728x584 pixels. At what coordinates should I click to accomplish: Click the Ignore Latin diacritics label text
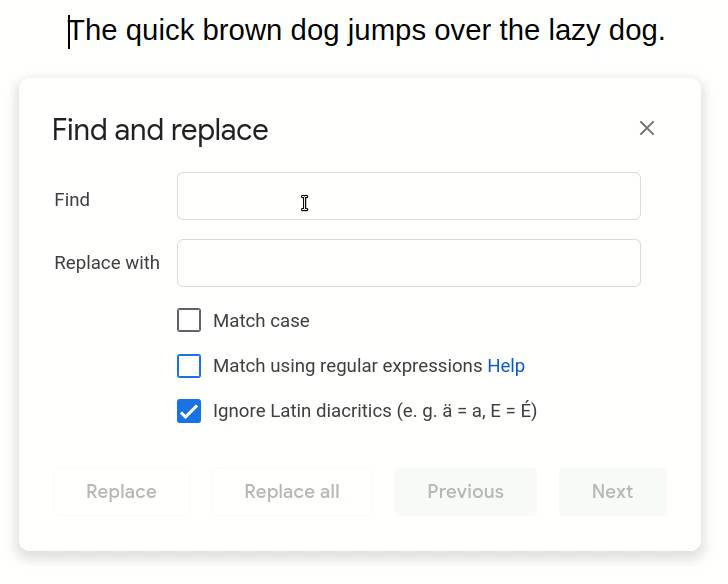pyautogui.click(x=375, y=411)
